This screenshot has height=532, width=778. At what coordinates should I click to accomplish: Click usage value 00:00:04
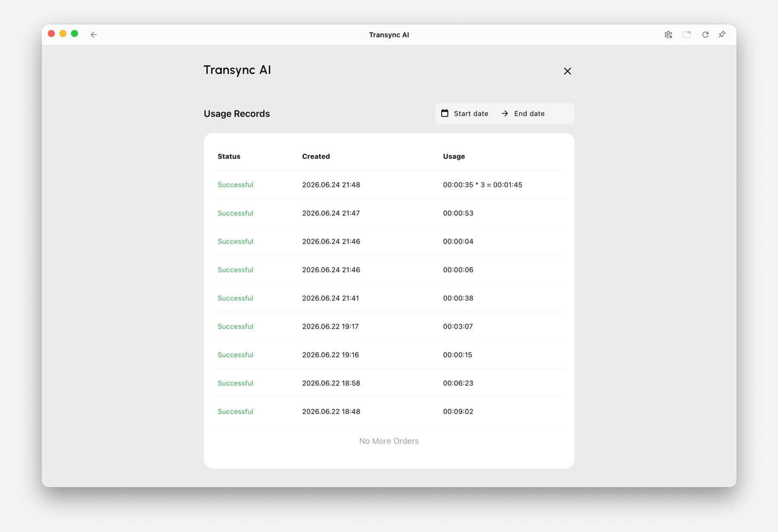[458, 241]
